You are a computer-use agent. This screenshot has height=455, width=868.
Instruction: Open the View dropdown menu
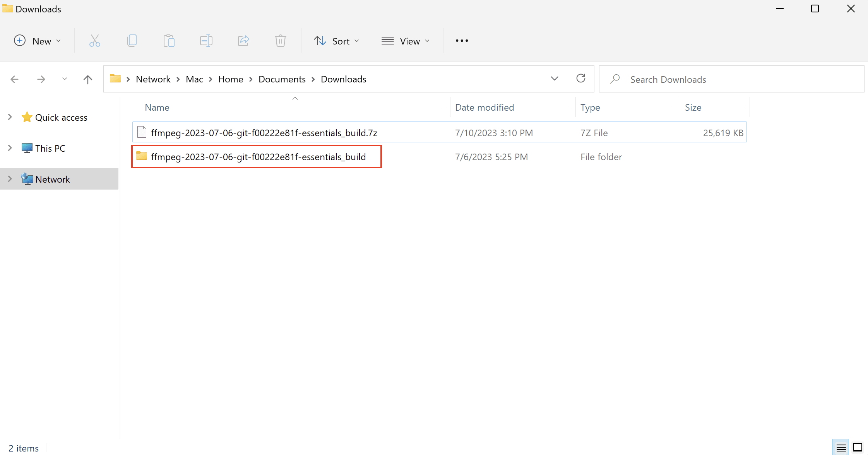[406, 40]
